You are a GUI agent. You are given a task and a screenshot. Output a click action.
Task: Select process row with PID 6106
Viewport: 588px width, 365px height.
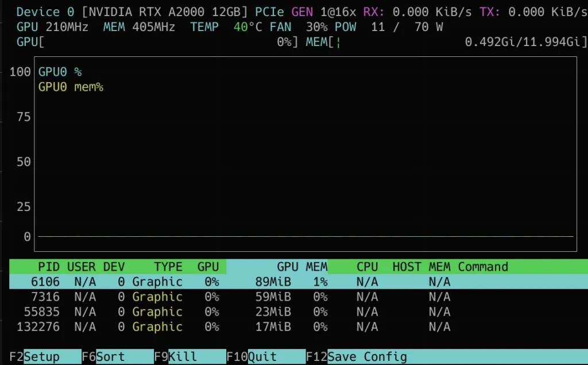coord(299,282)
